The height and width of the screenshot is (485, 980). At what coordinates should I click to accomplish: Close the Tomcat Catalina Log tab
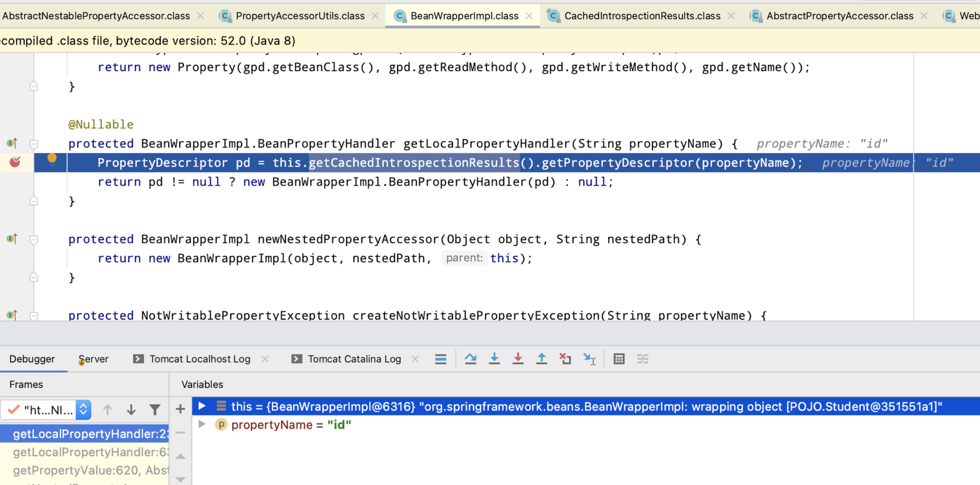pos(415,359)
